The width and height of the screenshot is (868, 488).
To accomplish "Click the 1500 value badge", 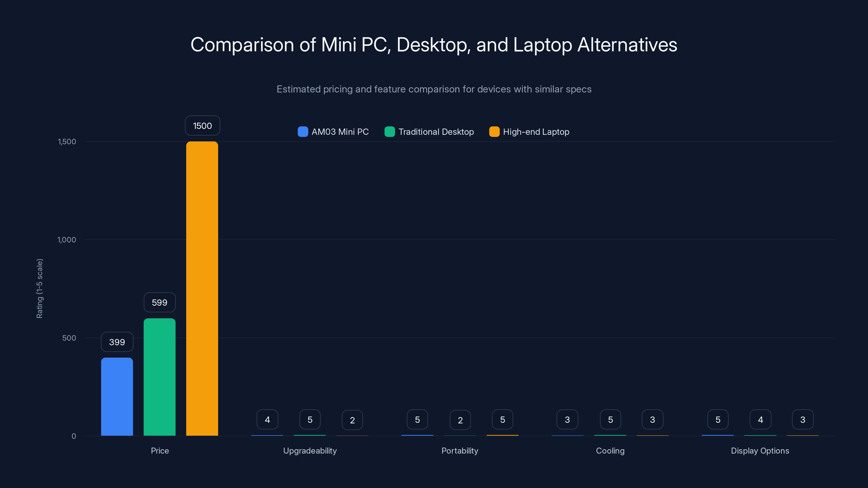I will click(x=202, y=125).
